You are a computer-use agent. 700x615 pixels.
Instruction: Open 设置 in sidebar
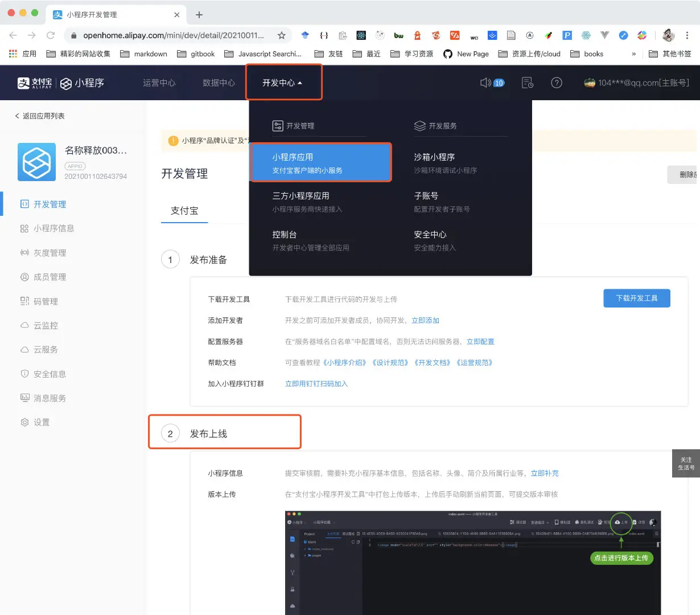[35, 423]
